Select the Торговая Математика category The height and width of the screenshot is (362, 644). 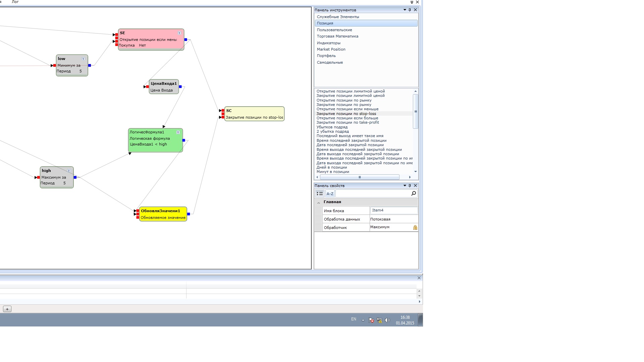(337, 36)
